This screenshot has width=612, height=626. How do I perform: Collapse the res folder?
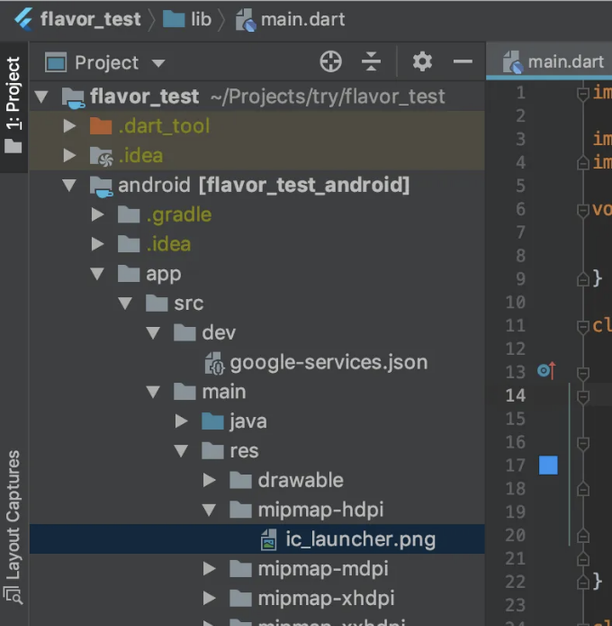click(x=181, y=451)
